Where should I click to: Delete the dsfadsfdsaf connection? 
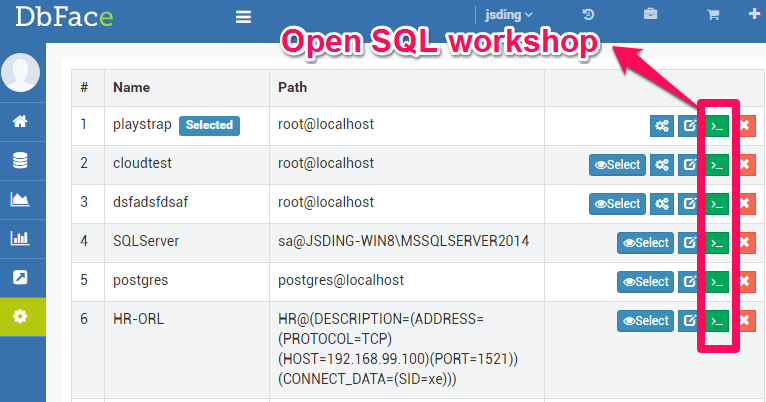[745, 204]
